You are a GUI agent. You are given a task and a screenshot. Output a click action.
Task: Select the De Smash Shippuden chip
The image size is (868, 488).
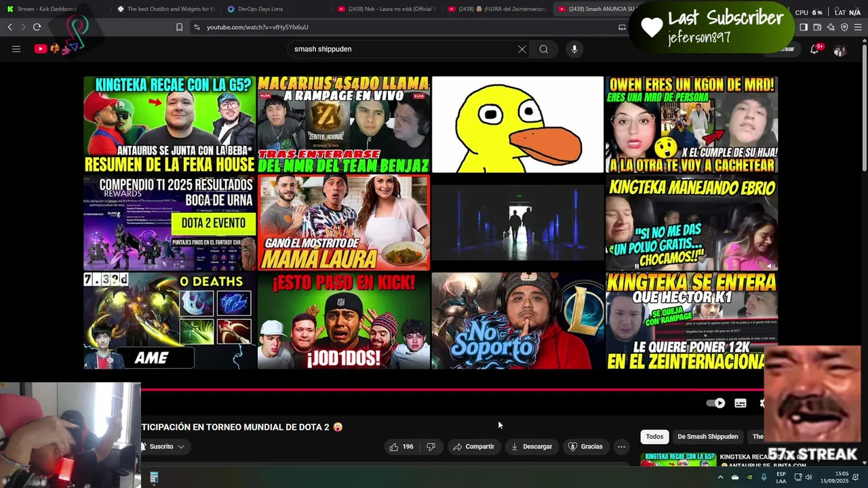[x=707, y=436]
